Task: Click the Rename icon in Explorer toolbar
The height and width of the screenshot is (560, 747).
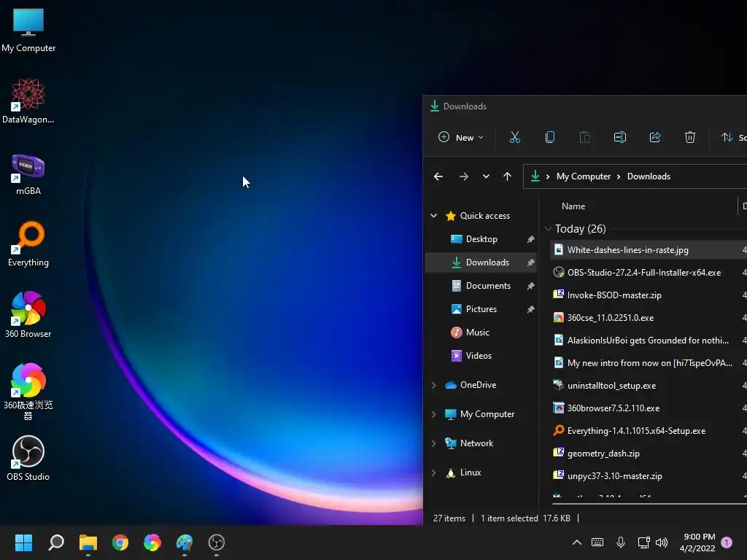Action: 620,138
